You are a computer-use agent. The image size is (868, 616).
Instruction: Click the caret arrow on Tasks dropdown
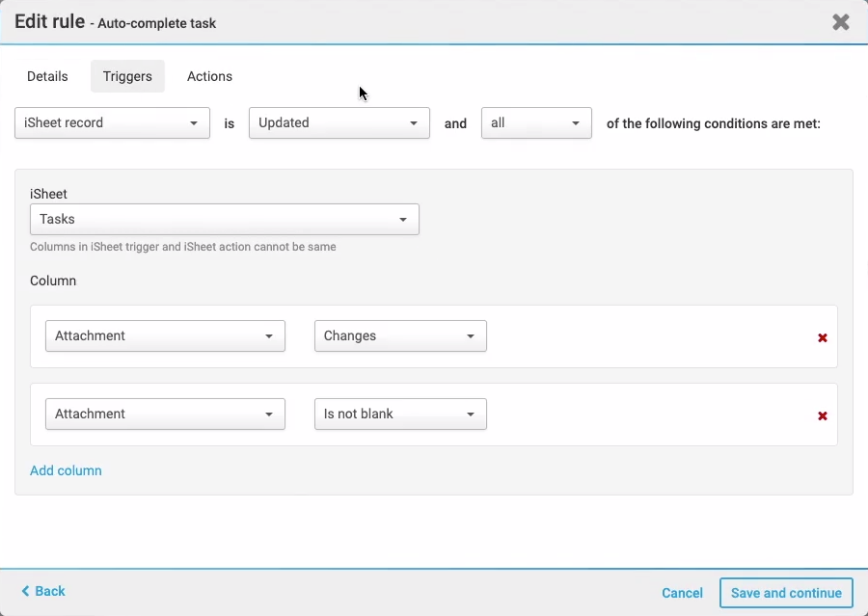[x=403, y=220]
